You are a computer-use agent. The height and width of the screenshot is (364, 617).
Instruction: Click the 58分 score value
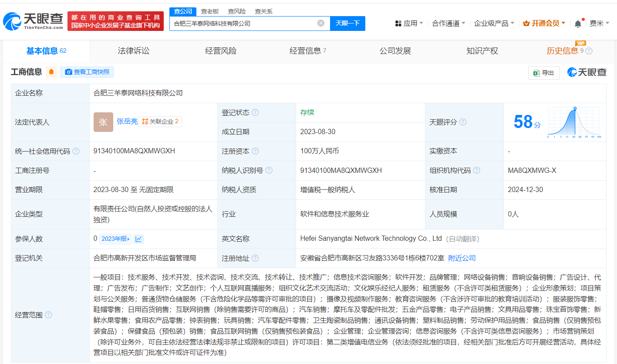pyautogui.click(x=527, y=122)
